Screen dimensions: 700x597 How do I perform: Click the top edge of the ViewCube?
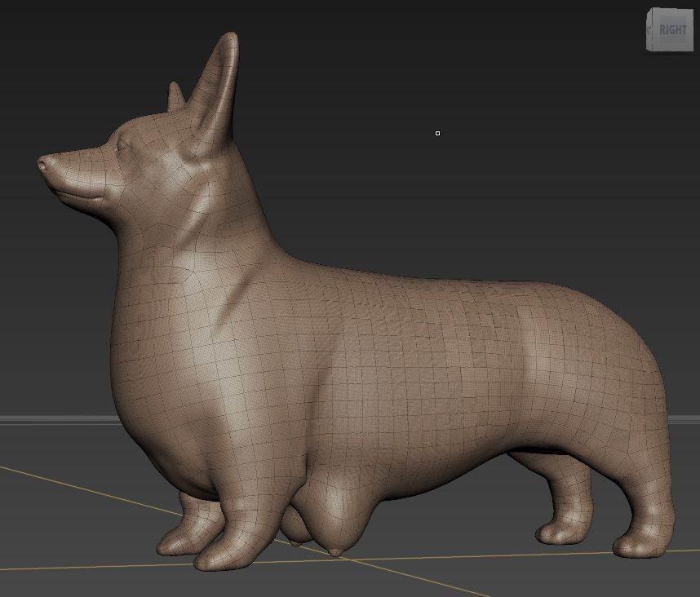(674, 11)
